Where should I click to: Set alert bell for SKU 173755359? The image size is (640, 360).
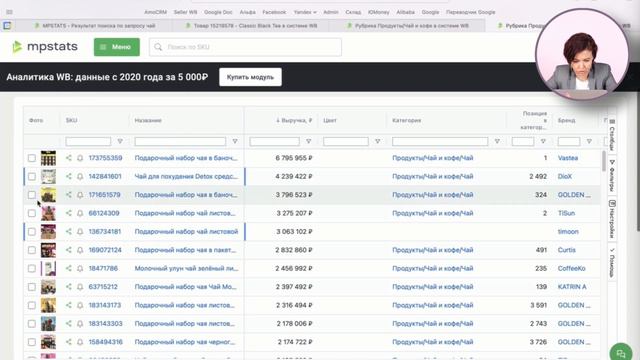[80, 158]
